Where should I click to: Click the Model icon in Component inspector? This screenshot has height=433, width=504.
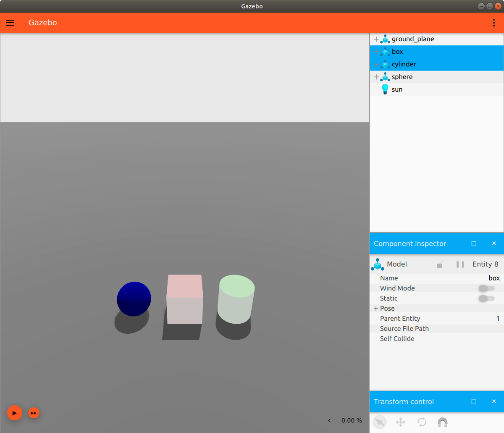click(x=378, y=264)
